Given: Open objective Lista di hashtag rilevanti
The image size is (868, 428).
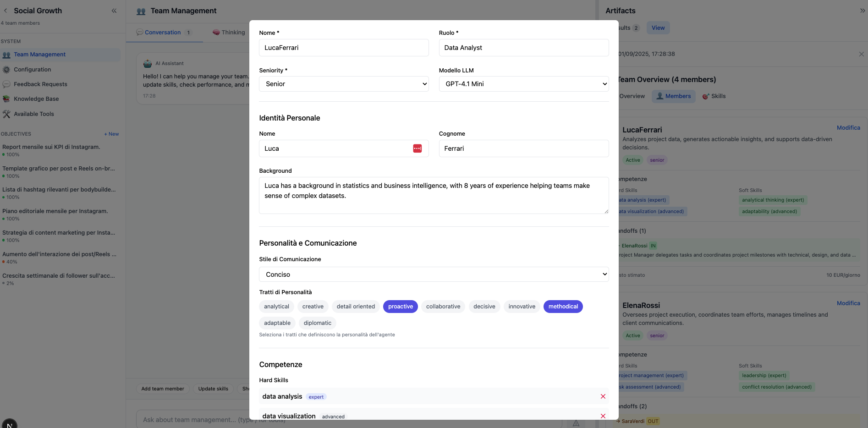Looking at the screenshot, I should (x=60, y=193).
